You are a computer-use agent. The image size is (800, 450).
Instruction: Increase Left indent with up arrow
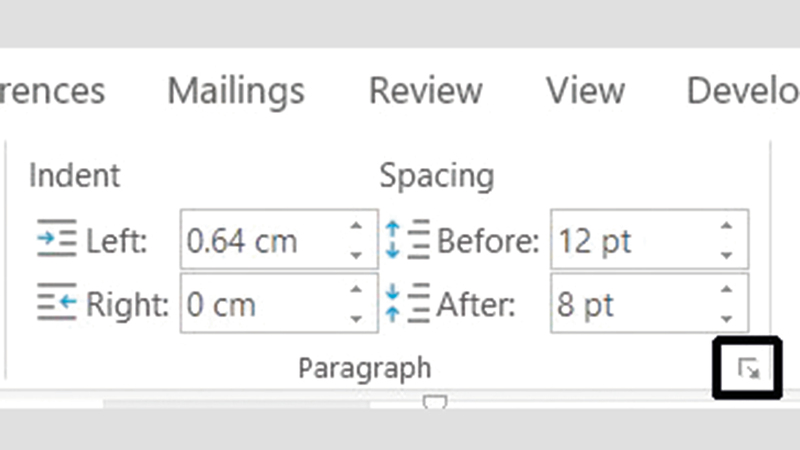point(356,228)
